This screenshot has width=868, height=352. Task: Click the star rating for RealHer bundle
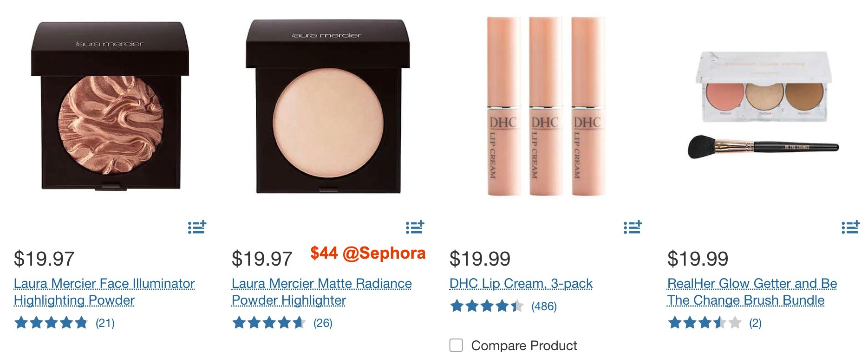[705, 323]
